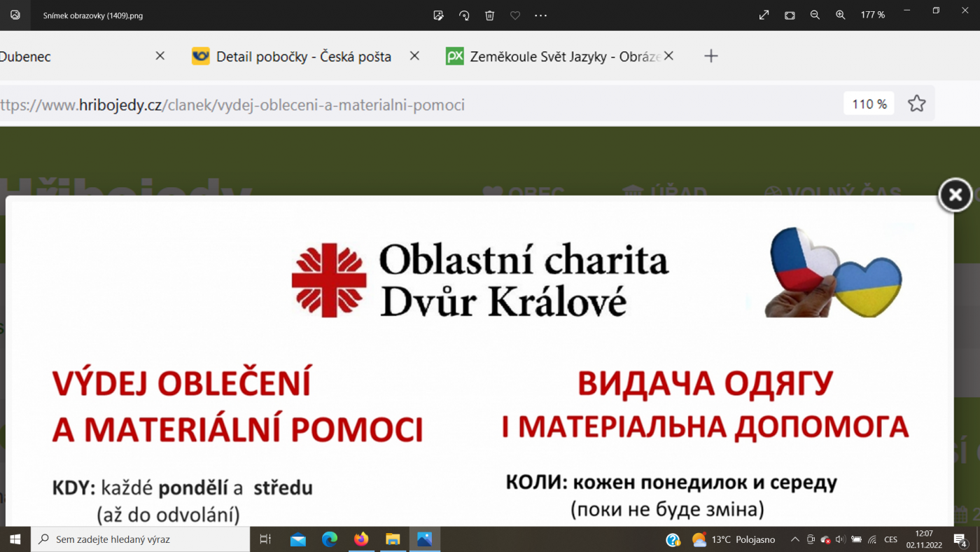Viewport: 980px width, 552px height.
Task: Click text (až do odvolání)
Action: (x=169, y=516)
